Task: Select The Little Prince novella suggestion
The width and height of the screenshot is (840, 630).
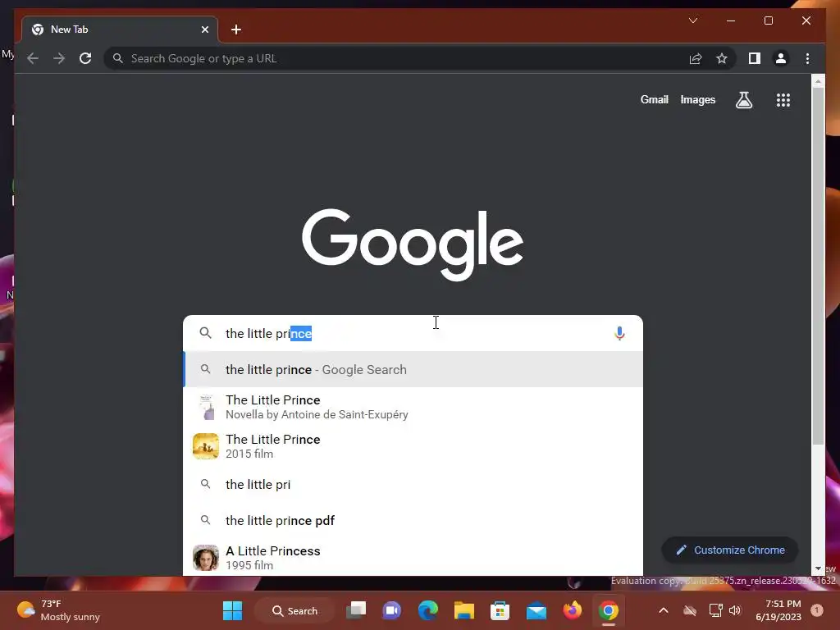Action: pyautogui.click(x=413, y=407)
